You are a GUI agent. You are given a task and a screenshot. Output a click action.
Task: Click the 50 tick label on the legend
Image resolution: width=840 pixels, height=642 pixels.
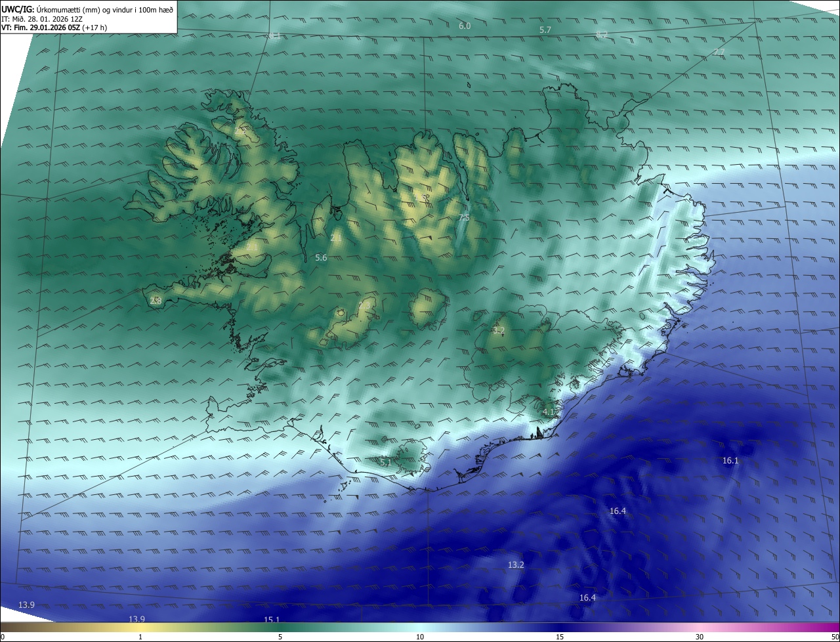click(x=835, y=637)
